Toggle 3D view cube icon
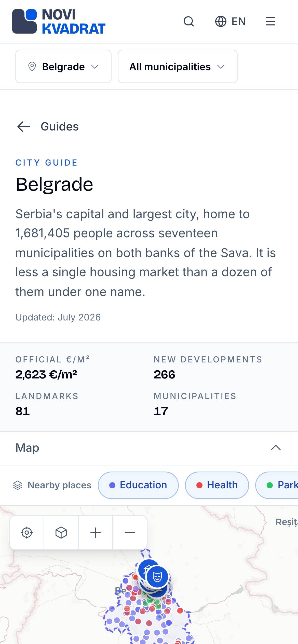 pos(61,532)
